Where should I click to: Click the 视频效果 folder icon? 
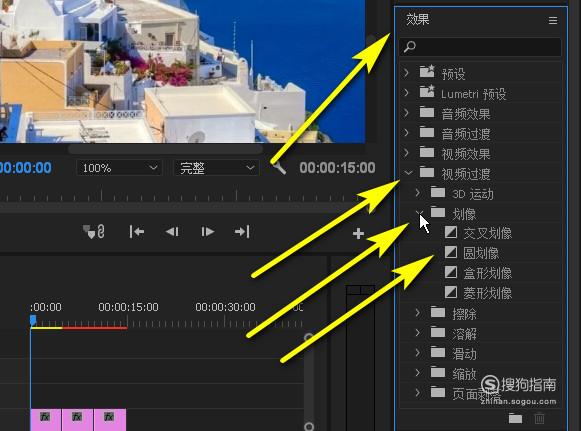427,152
